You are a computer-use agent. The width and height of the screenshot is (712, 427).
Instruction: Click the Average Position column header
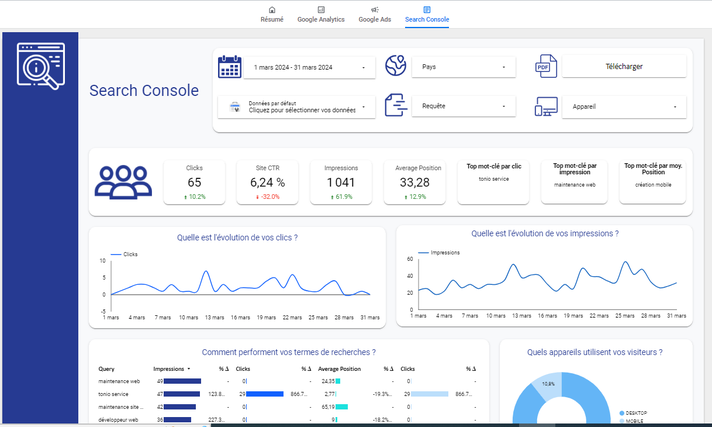[339, 369]
